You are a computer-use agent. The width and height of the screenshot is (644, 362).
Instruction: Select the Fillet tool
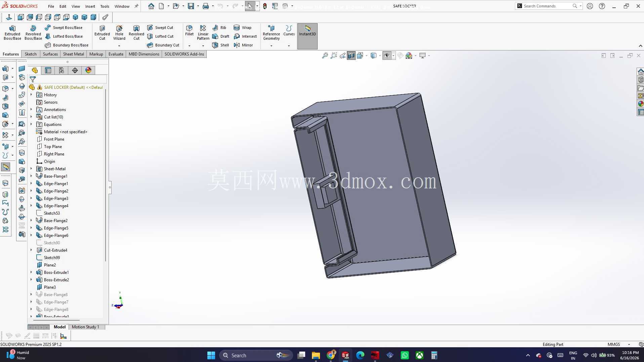[189, 30]
